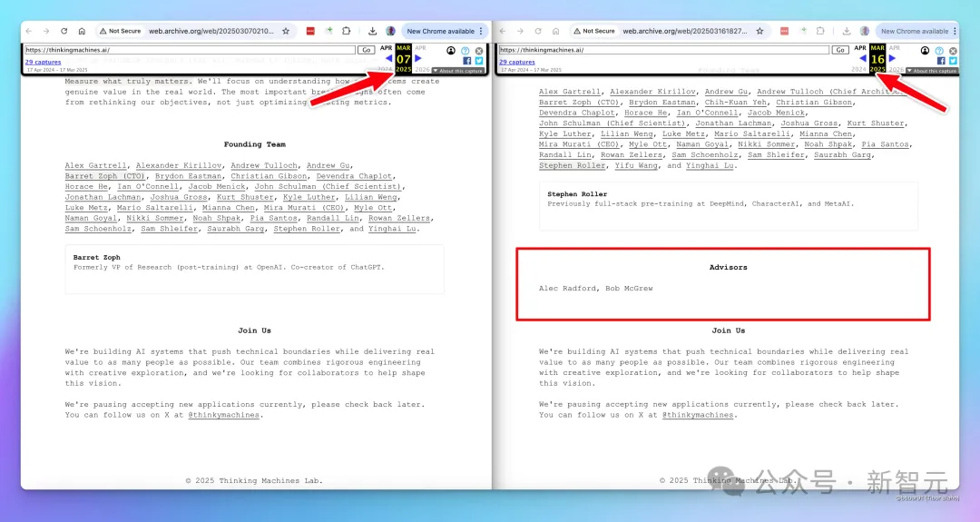Open the Extensions puzzle icon in right window
This screenshot has width=980, height=522.
click(820, 31)
